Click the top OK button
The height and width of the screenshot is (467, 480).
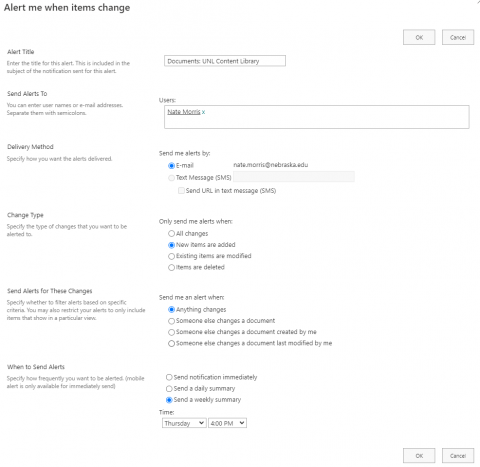[x=419, y=37]
